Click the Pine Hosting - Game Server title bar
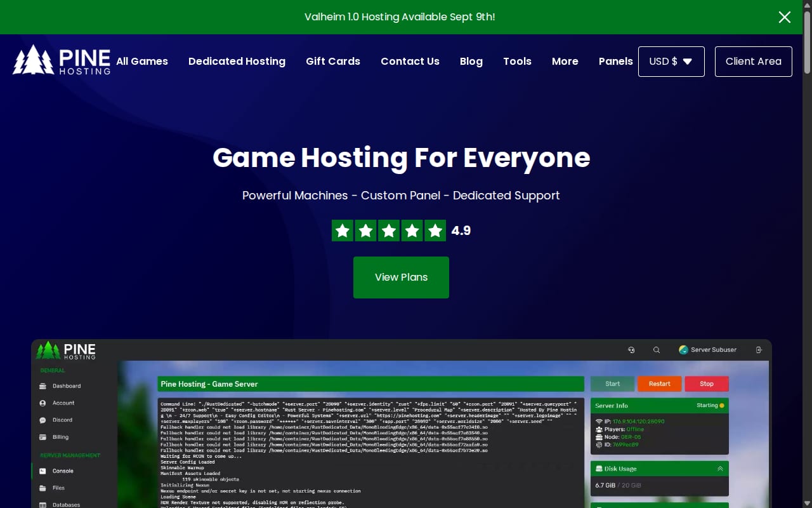Image resolution: width=812 pixels, height=508 pixels. (370, 384)
